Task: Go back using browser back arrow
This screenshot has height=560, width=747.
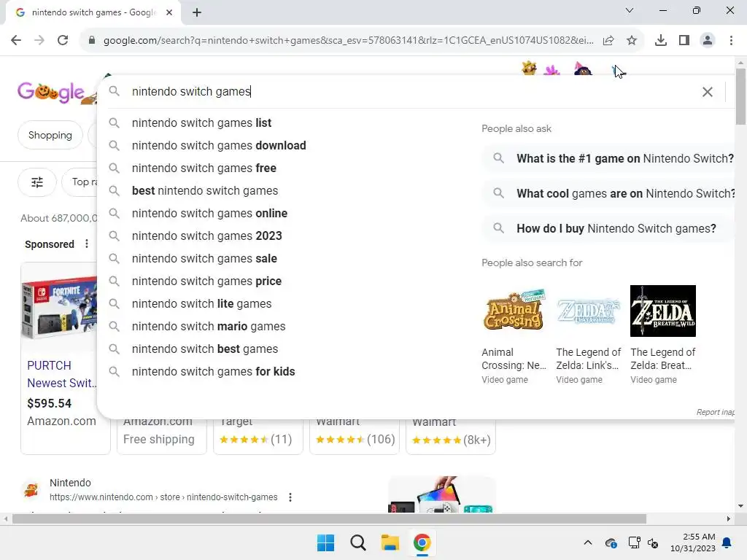Action: tap(16, 40)
